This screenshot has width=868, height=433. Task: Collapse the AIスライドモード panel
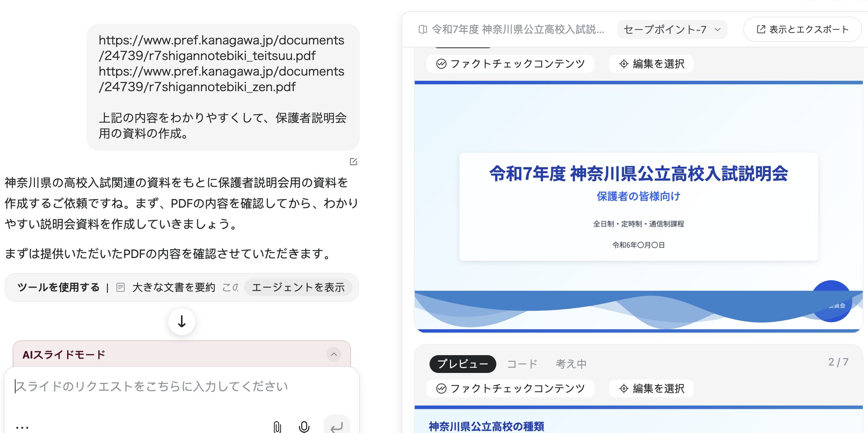click(x=334, y=354)
